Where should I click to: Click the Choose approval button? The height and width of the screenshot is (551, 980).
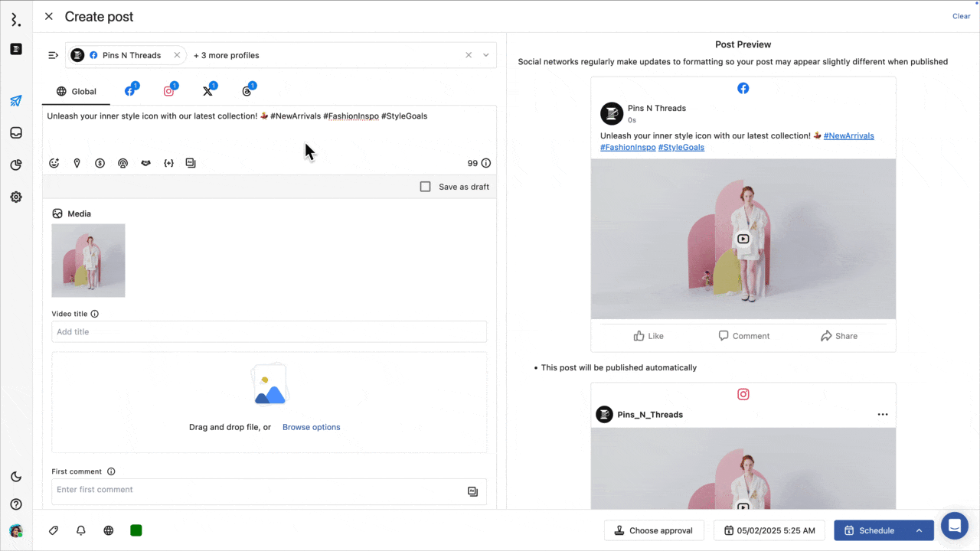(x=653, y=530)
